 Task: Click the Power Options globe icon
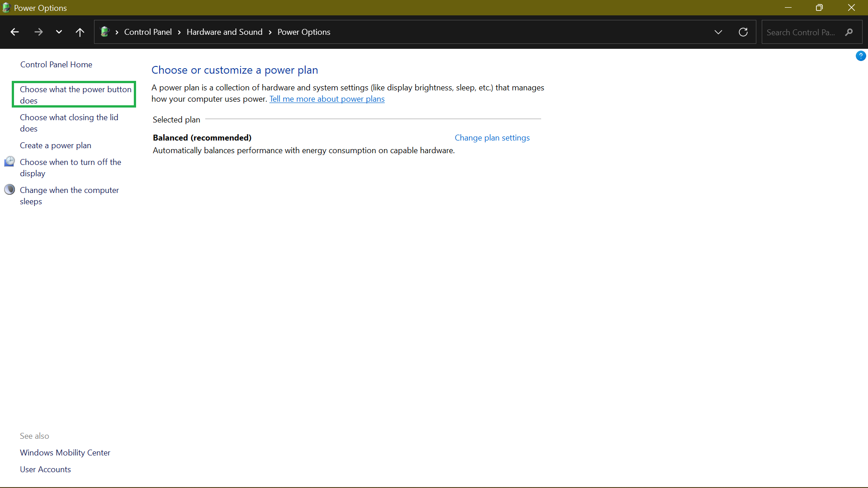coord(105,32)
